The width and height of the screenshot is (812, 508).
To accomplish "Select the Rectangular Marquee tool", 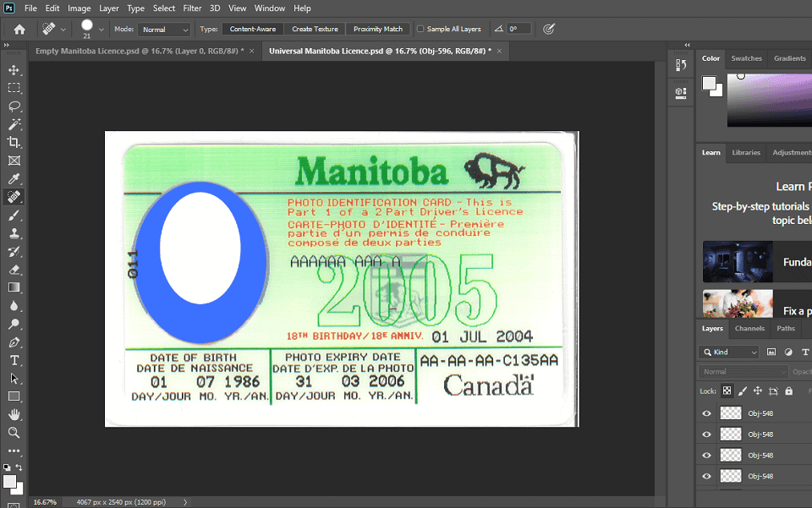I will 14,88.
